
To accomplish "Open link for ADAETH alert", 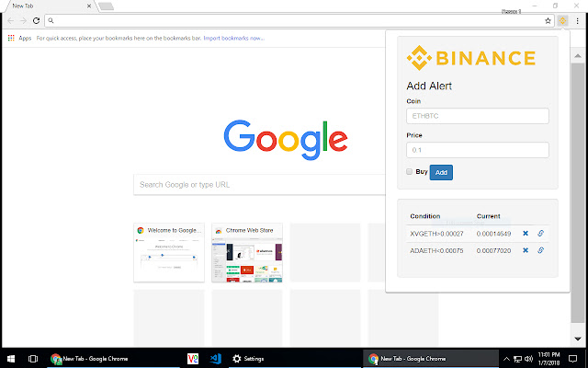I will 540,250.
